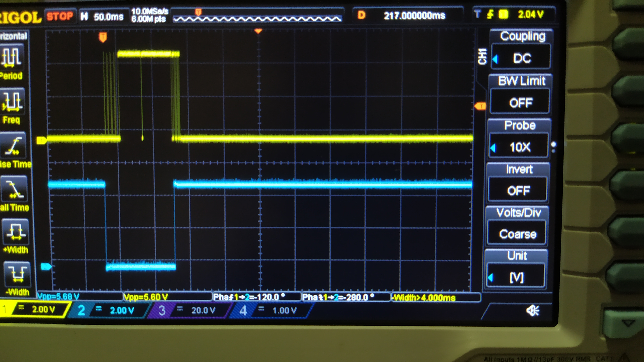644x362 pixels.
Task: Click the center time reference triangle marker
Action: pos(258,31)
